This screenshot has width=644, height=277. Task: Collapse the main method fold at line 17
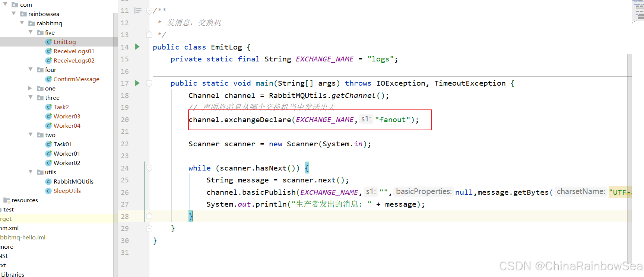[149, 83]
